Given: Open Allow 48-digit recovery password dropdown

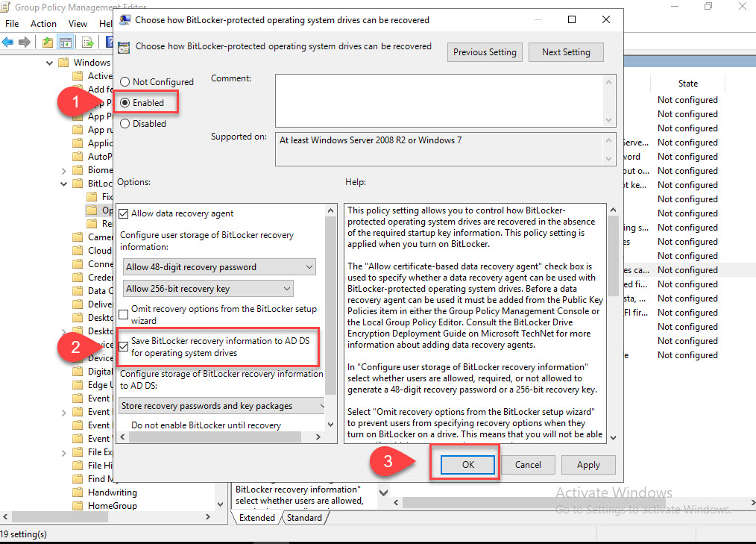Looking at the screenshot, I should click(219, 267).
